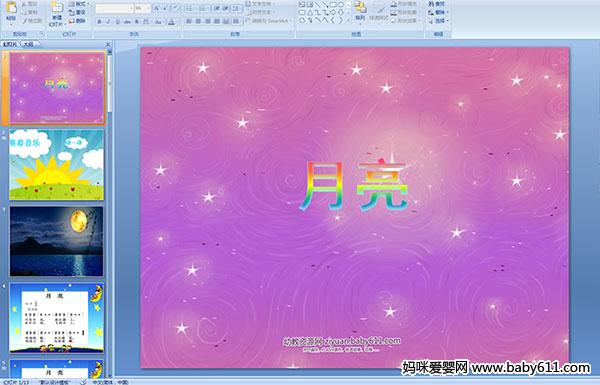Select the Rectangle shape in shapes gallery

click(x=333, y=5)
